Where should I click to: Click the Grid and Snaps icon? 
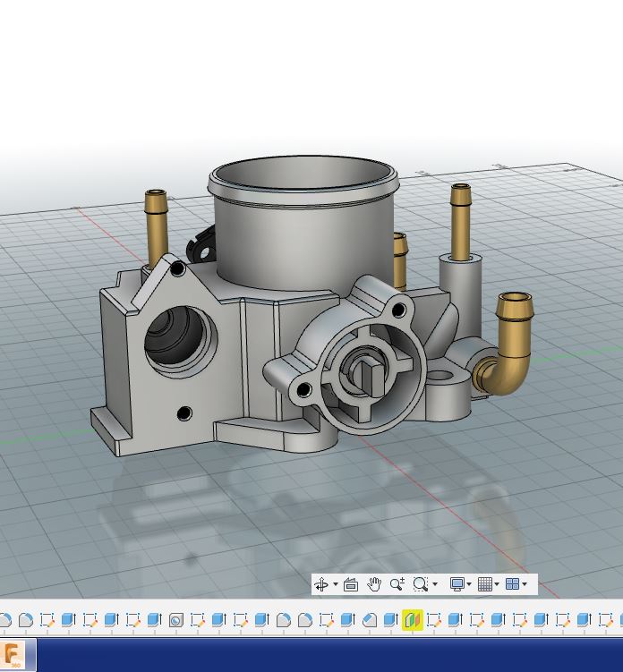tap(484, 584)
